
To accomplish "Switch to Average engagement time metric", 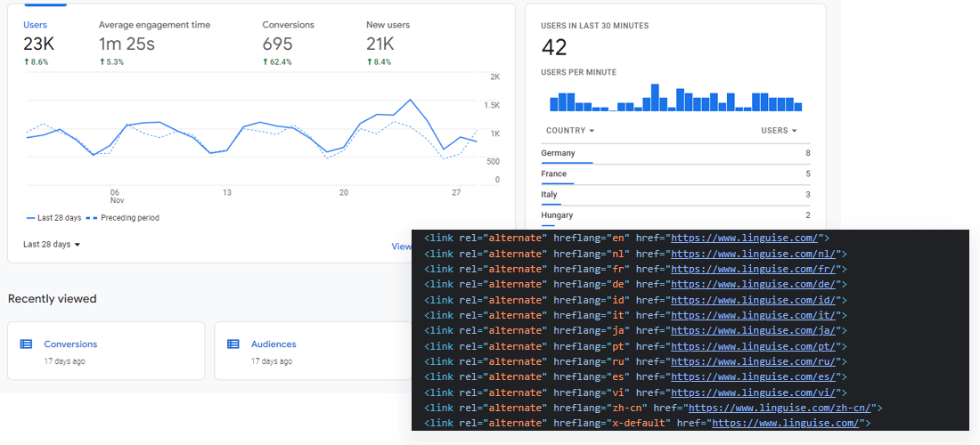I will click(154, 25).
